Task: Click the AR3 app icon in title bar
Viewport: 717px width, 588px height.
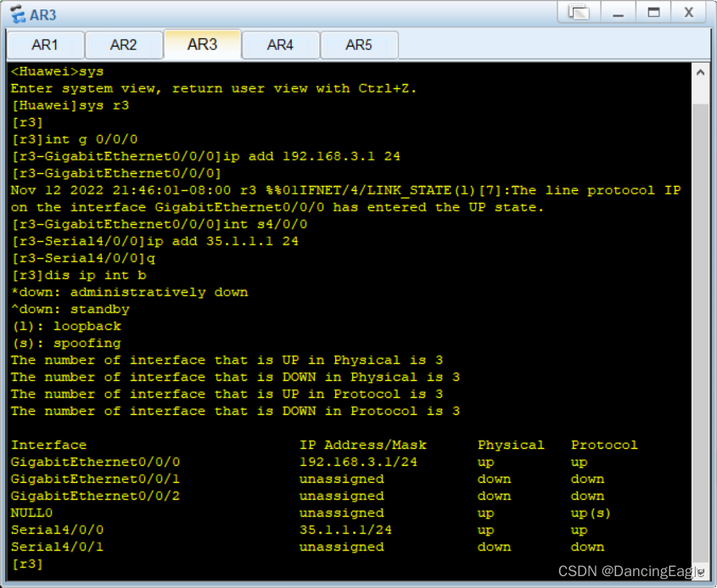Action: 19,14
